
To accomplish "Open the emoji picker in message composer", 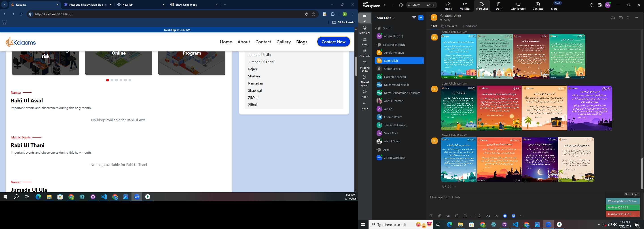I will click(440, 216).
